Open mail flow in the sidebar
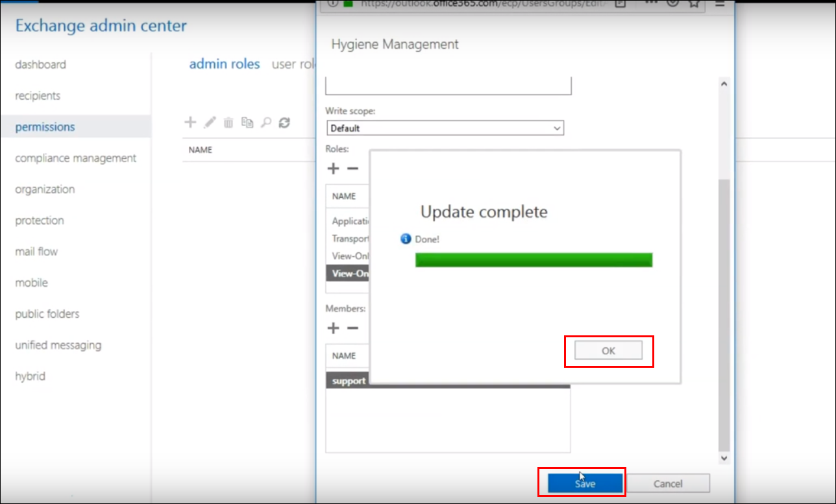The height and width of the screenshot is (504, 836). (36, 251)
